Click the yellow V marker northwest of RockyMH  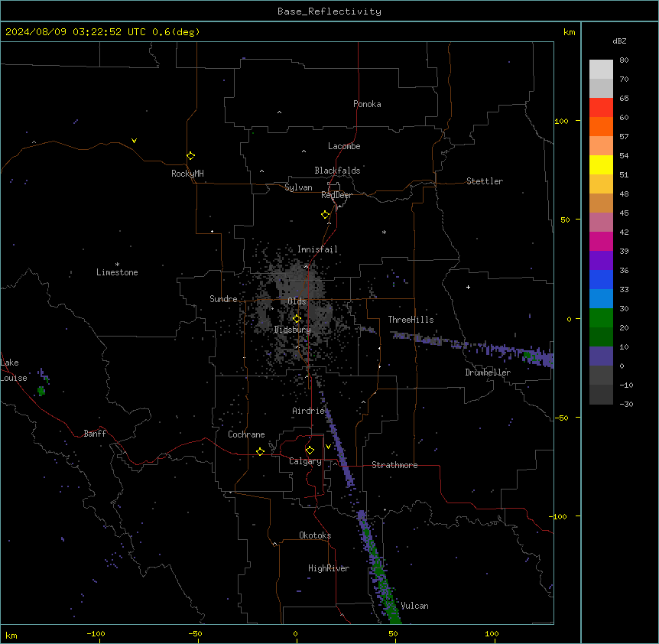(134, 141)
